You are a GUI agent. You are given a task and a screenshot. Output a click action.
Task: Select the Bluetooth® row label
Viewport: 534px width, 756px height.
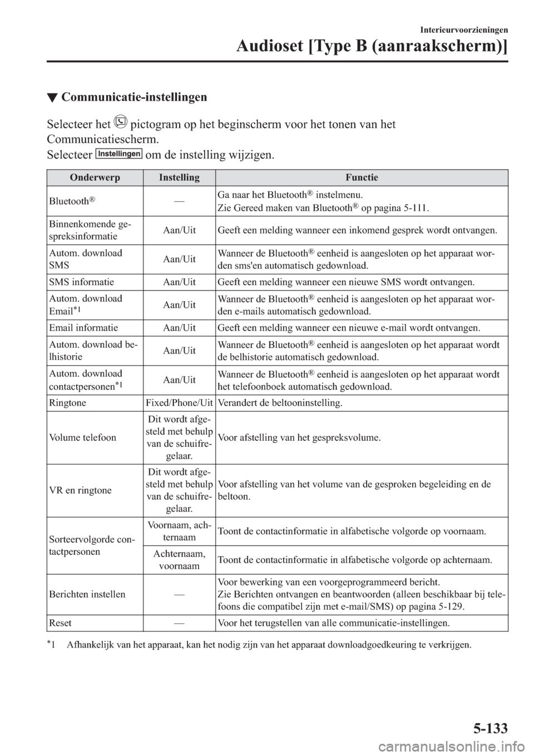[73, 201]
